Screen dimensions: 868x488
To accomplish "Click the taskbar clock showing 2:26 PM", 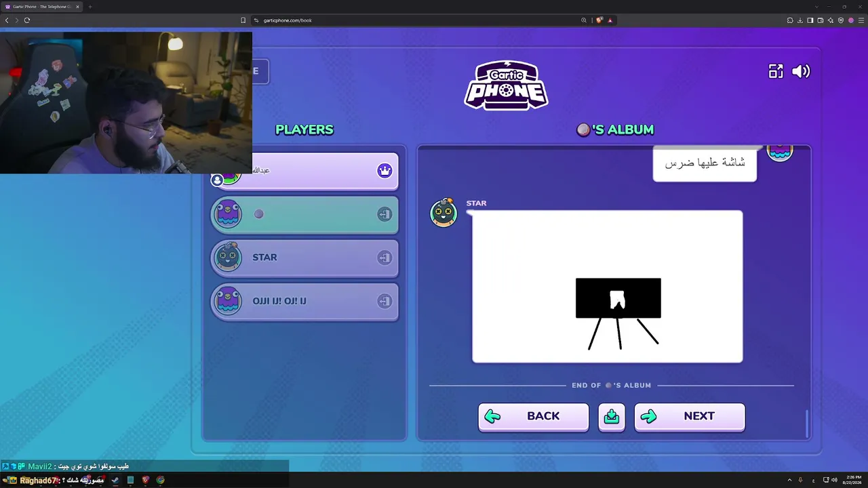I will pyautogui.click(x=851, y=480).
